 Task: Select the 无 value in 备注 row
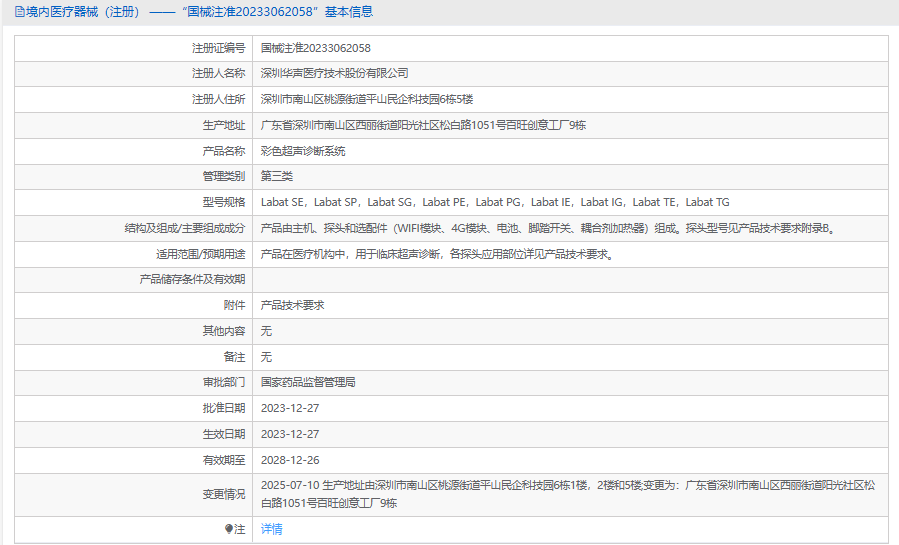coord(266,357)
